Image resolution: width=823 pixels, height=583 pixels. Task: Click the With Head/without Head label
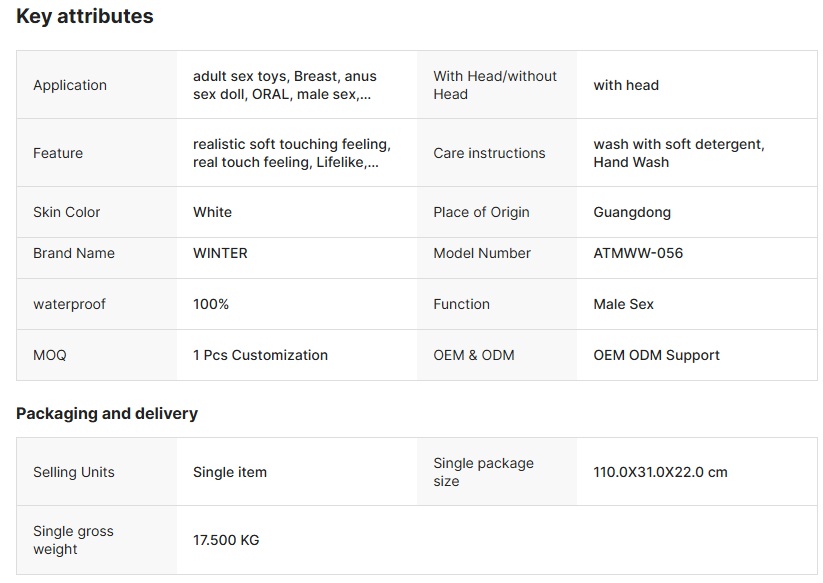[494, 85]
